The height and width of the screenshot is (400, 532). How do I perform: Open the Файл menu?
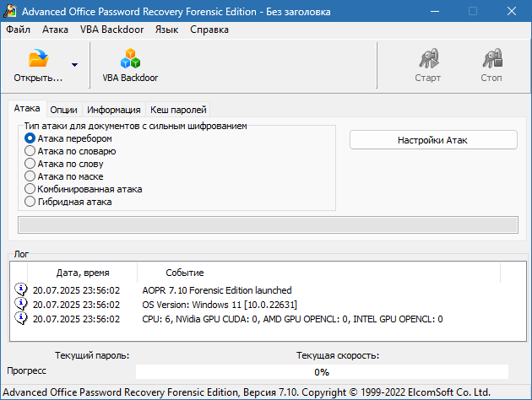point(18,30)
